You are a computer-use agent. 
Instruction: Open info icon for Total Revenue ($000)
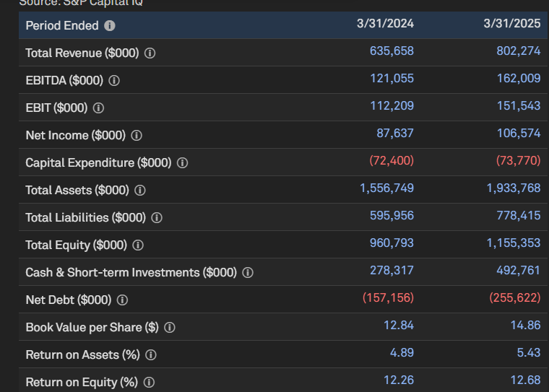150,53
